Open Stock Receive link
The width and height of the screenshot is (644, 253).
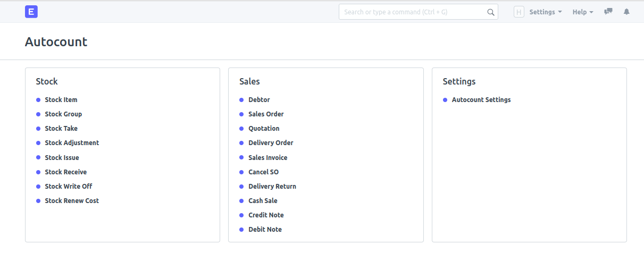[66, 172]
